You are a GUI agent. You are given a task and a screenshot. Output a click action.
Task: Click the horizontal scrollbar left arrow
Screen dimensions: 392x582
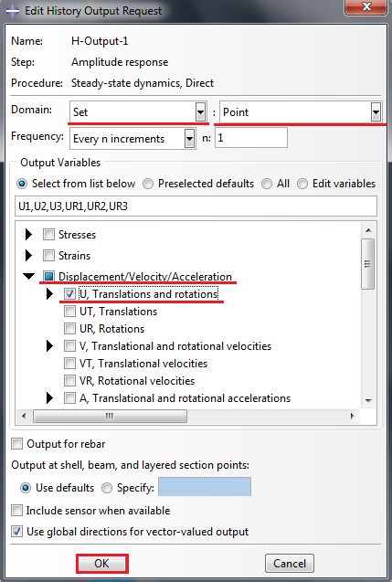click(24, 416)
